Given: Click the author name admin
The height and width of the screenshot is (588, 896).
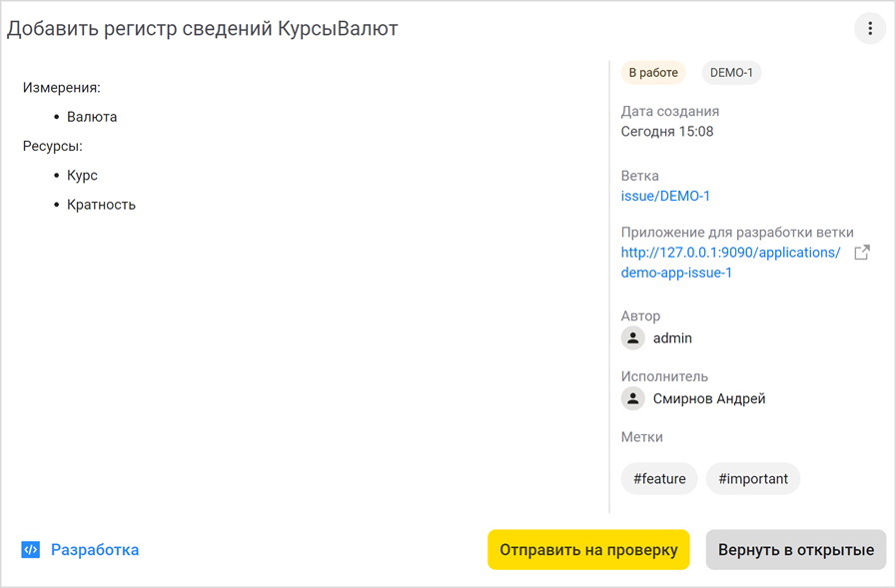Looking at the screenshot, I should click(x=671, y=337).
